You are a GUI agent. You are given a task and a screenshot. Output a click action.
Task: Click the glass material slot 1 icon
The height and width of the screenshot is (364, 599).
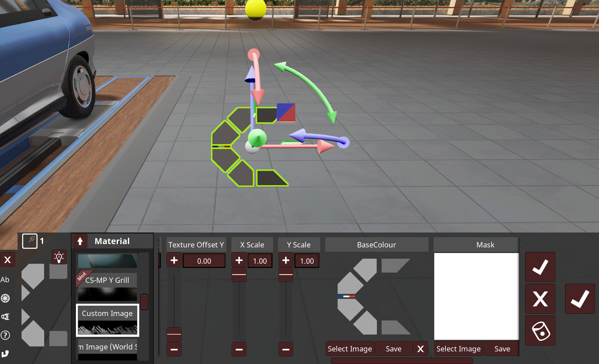pyautogui.click(x=30, y=241)
